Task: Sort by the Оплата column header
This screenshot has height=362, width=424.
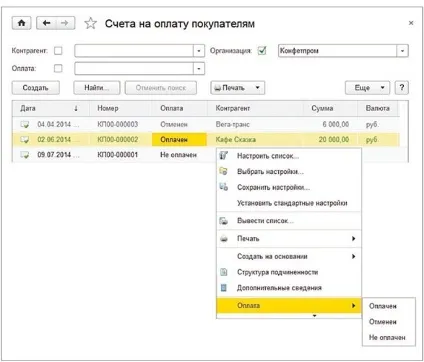Action: [x=180, y=108]
